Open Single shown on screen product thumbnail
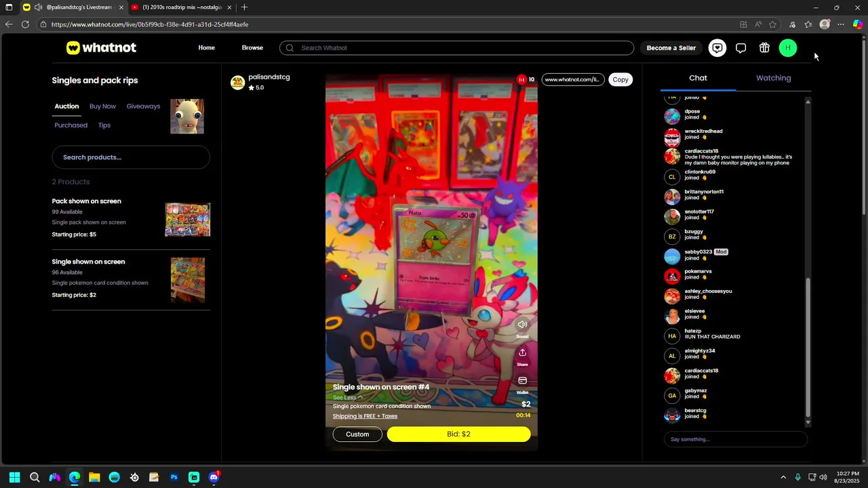The height and width of the screenshot is (488, 868). coord(188,280)
